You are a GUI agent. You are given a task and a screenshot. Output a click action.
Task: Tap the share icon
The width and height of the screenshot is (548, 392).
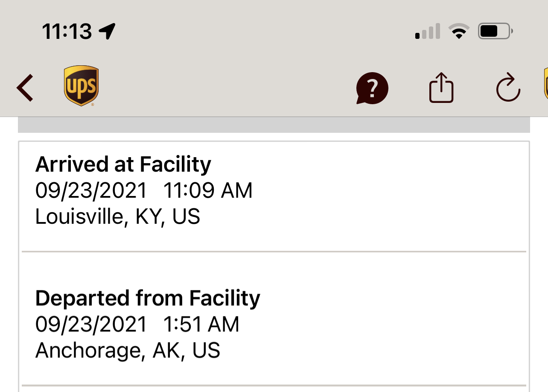click(x=441, y=88)
